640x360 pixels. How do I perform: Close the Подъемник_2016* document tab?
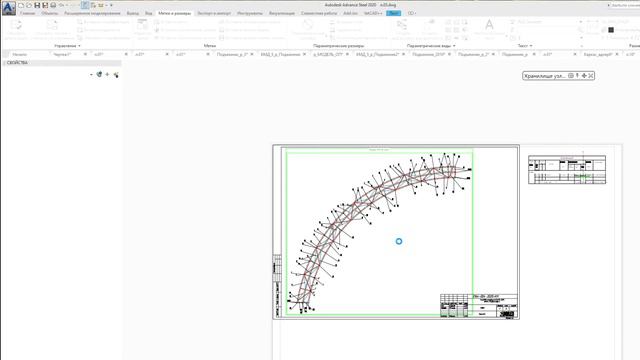click(449, 54)
